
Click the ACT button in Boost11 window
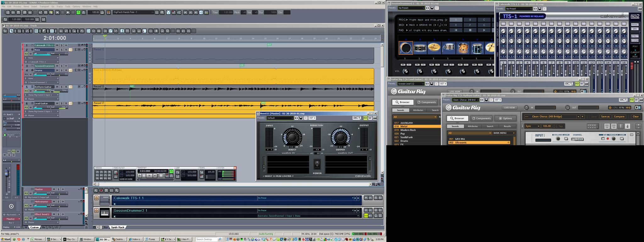click(x=357, y=118)
